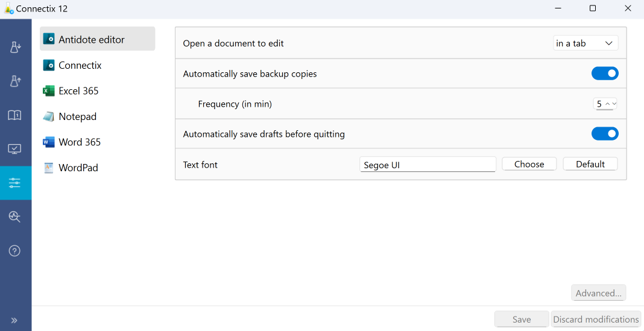Increase the backup frequency with up arrow
This screenshot has height=331, width=644.
coord(607,104)
